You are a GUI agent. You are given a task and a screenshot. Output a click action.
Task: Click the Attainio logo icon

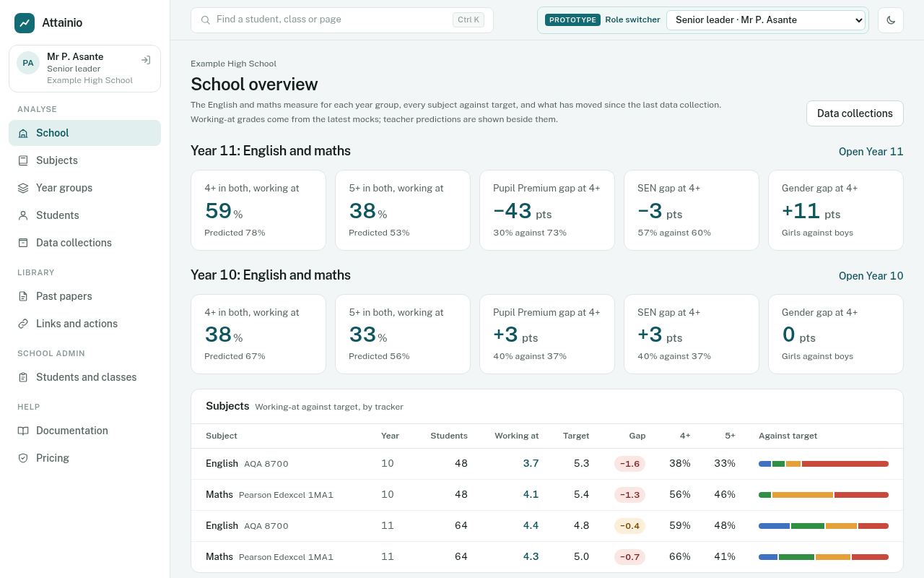(x=25, y=23)
